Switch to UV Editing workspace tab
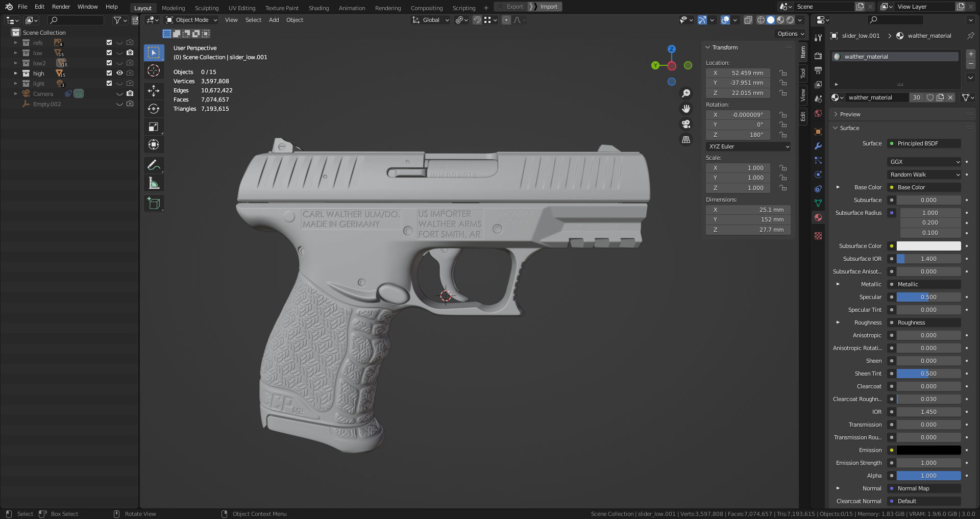Image resolution: width=980 pixels, height=519 pixels. pos(242,8)
